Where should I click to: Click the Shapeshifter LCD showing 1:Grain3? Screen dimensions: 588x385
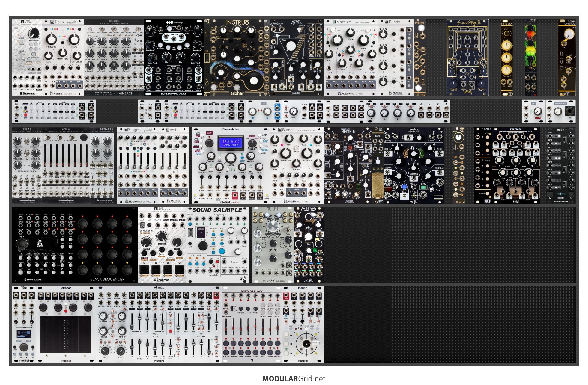(x=231, y=143)
